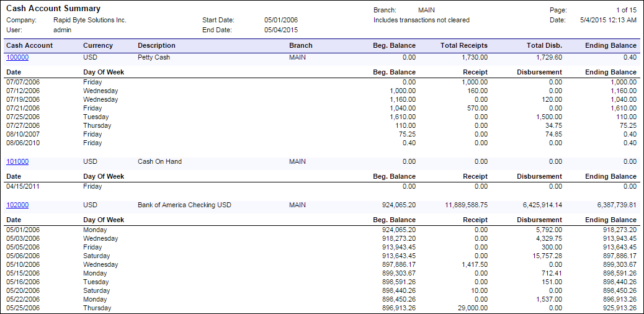Click the 102000 account link
644x314 pixels.
[17, 205]
